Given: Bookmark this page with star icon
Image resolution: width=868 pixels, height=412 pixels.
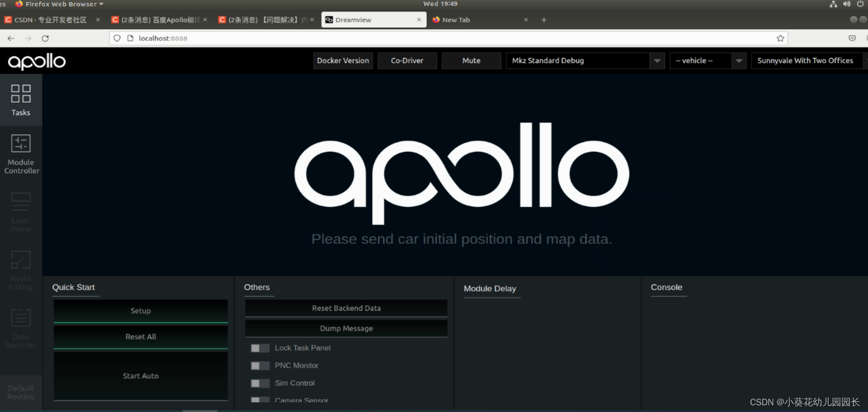Looking at the screenshot, I should coord(780,38).
